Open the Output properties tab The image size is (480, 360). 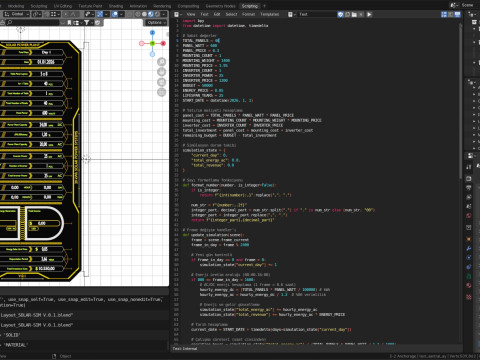coord(469,188)
